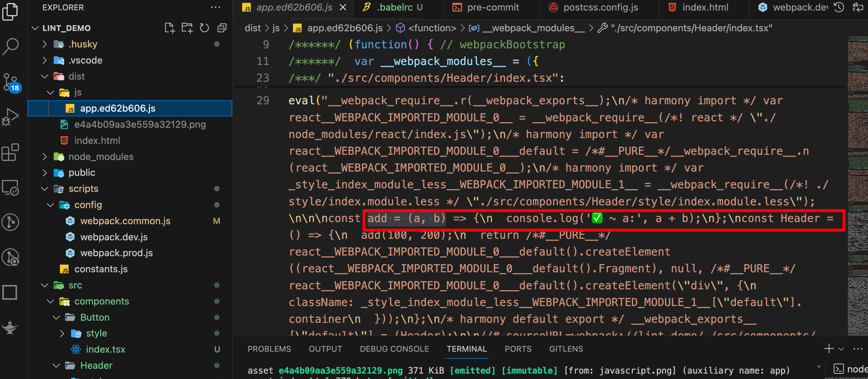Viewport: 868px width, 379px height.
Task: Click the New Folder icon in Explorer
Action: (x=187, y=28)
